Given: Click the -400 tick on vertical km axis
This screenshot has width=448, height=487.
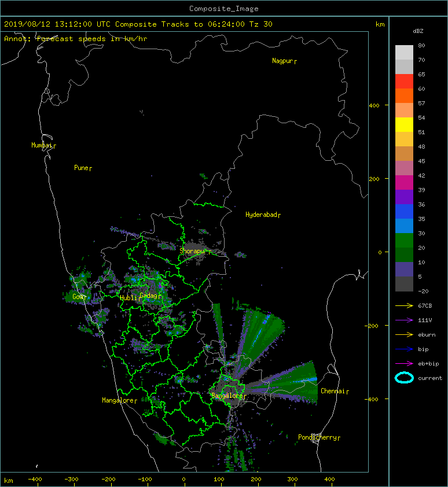Looking at the screenshot, I should click(372, 399).
